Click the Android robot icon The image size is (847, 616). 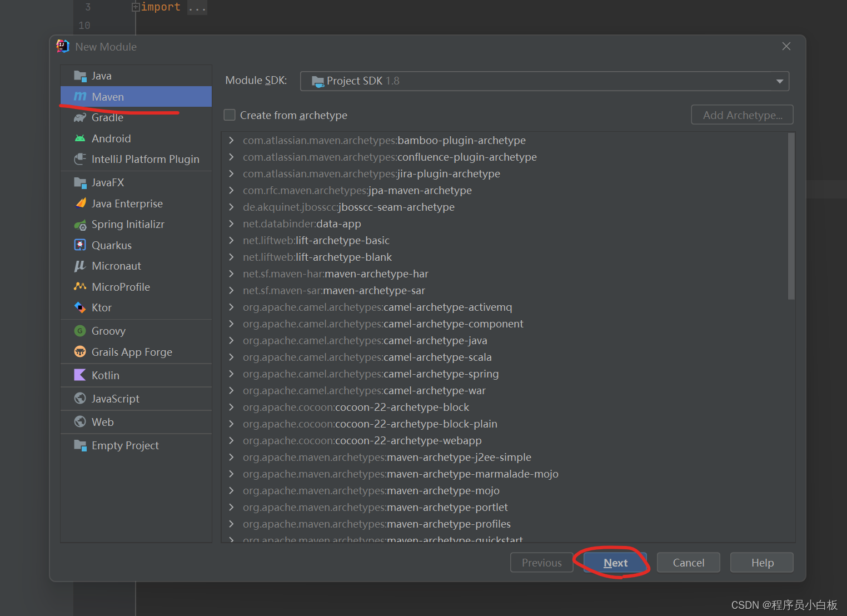(80, 138)
